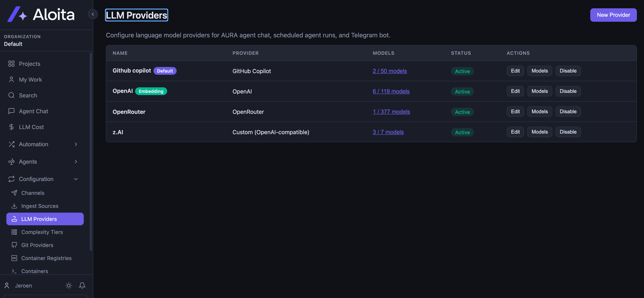This screenshot has width=644, height=298.
Task: Click the Aloita logo icon
Action: pos(17,14)
